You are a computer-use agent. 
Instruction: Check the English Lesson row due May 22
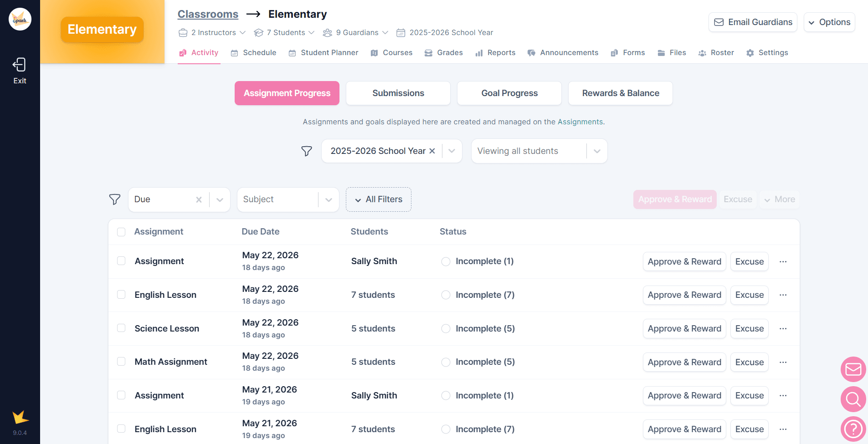point(121,295)
